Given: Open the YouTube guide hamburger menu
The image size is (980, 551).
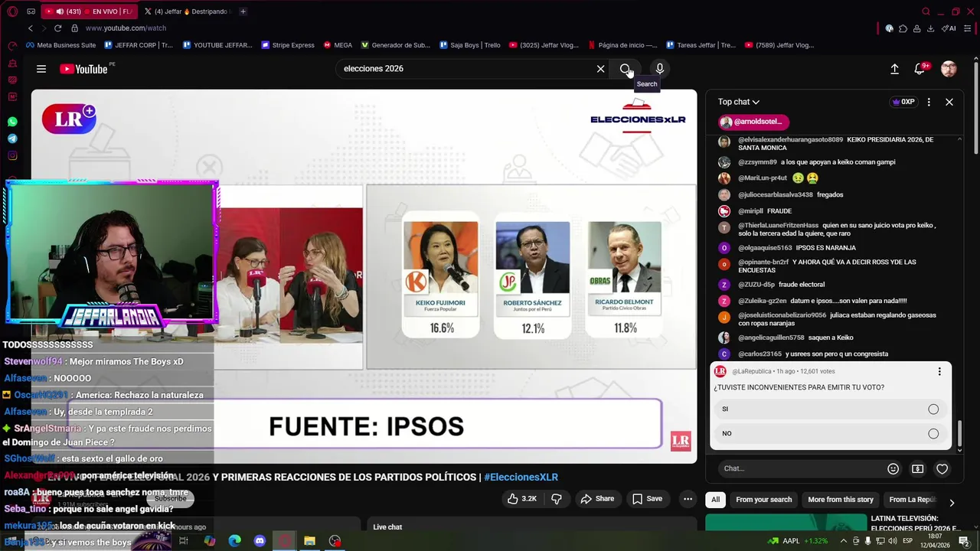Looking at the screenshot, I should click(x=41, y=69).
